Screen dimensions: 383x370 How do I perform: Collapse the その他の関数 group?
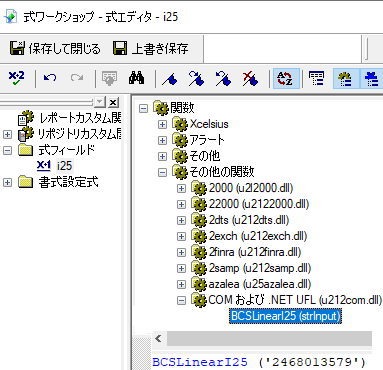tap(162, 172)
